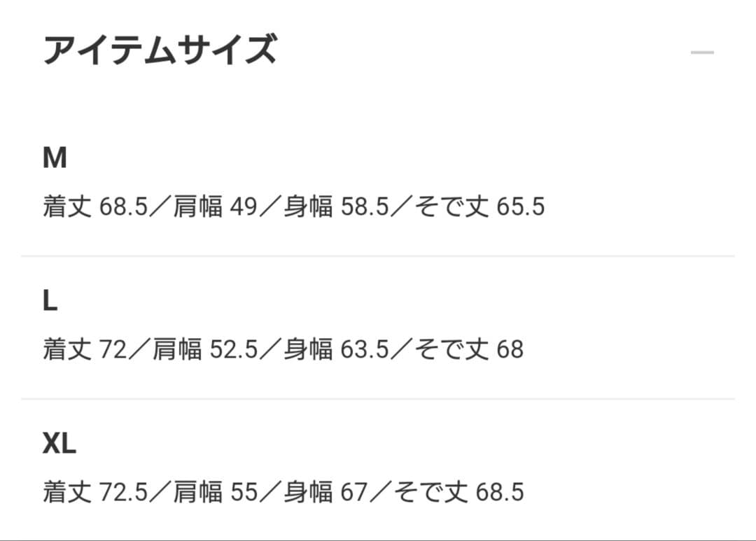The height and width of the screenshot is (541, 756).
Task: Click the divider line below the L row
Action: click(378, 399)
